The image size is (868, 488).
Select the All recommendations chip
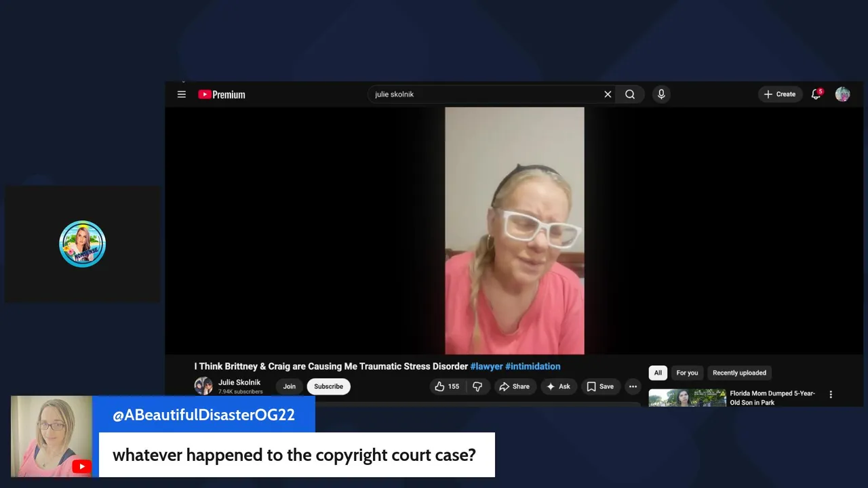(x=658, y=373)
